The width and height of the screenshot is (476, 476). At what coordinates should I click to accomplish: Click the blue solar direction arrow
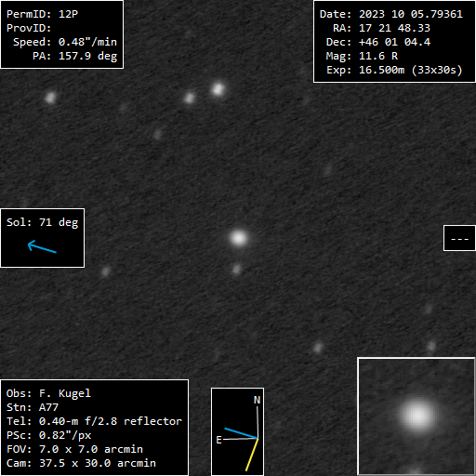coord(42,246)
